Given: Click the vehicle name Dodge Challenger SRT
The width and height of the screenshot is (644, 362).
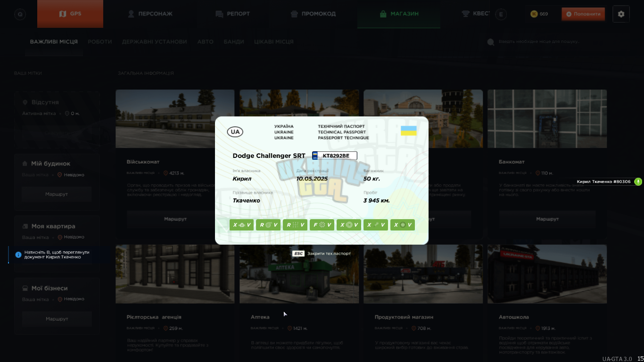Looking at the screenshot, I should (x=269, y=156).
